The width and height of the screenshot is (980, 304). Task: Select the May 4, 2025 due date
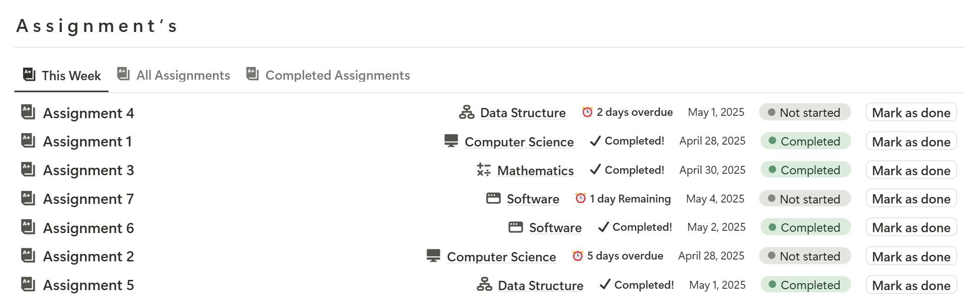pyautogui.click(x=715, y=198)
